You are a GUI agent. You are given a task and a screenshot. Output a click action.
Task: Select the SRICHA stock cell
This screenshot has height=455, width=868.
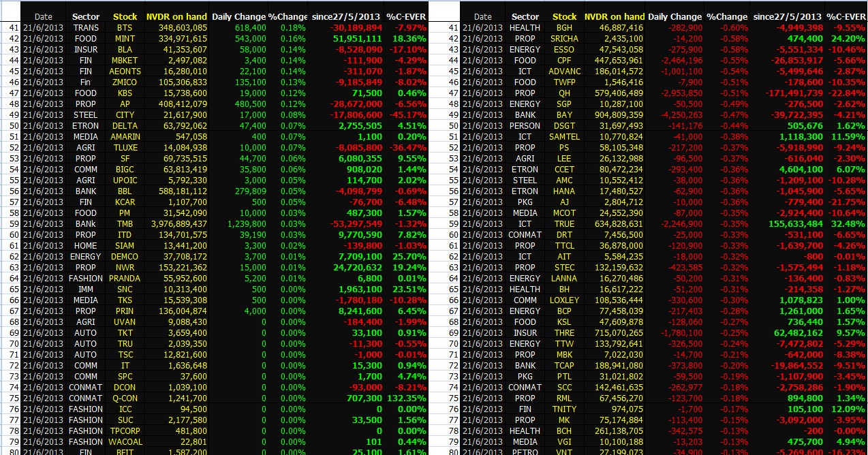point(564,39)
